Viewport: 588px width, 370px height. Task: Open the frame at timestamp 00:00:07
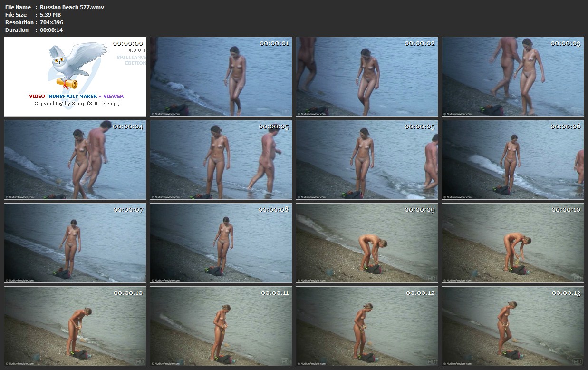tap(75, 243)
